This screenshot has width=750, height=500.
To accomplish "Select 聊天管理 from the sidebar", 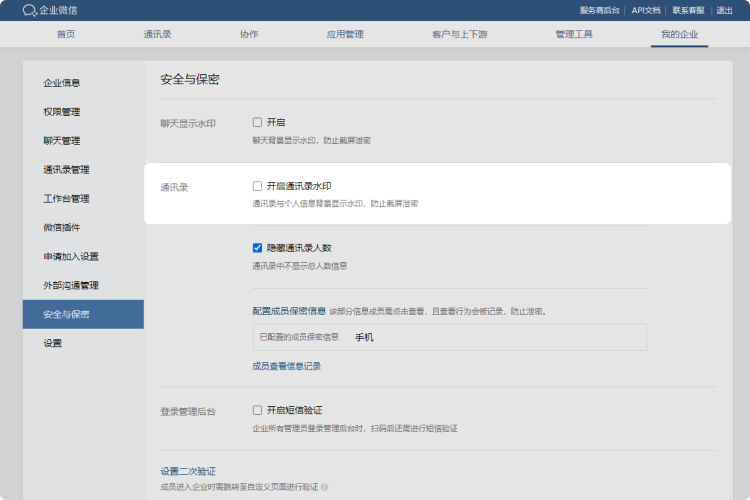I will tap(62, 140).
